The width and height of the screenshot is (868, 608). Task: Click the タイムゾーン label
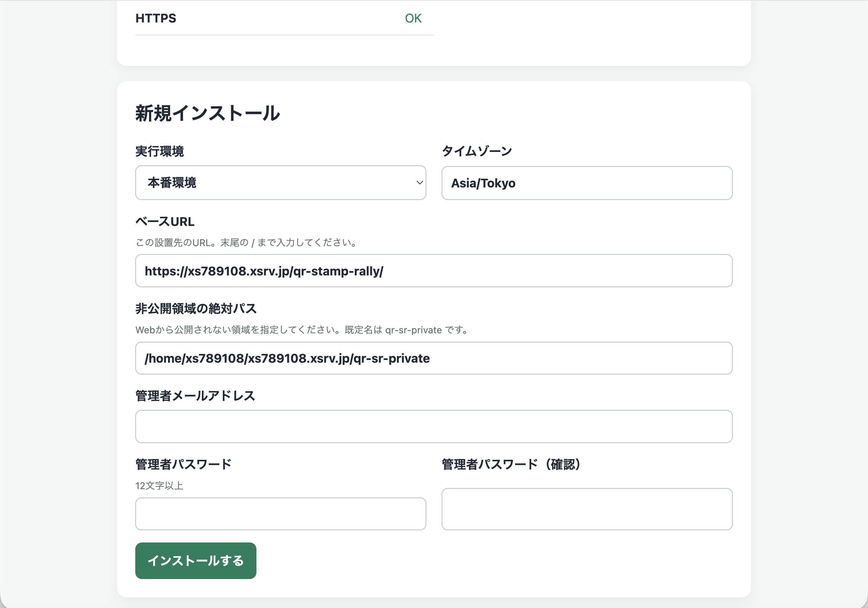[477, 151]
